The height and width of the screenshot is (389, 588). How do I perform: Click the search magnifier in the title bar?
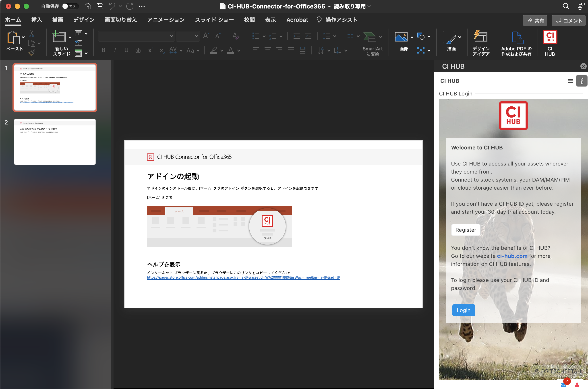pyautogui.click(x=566, y=6)
